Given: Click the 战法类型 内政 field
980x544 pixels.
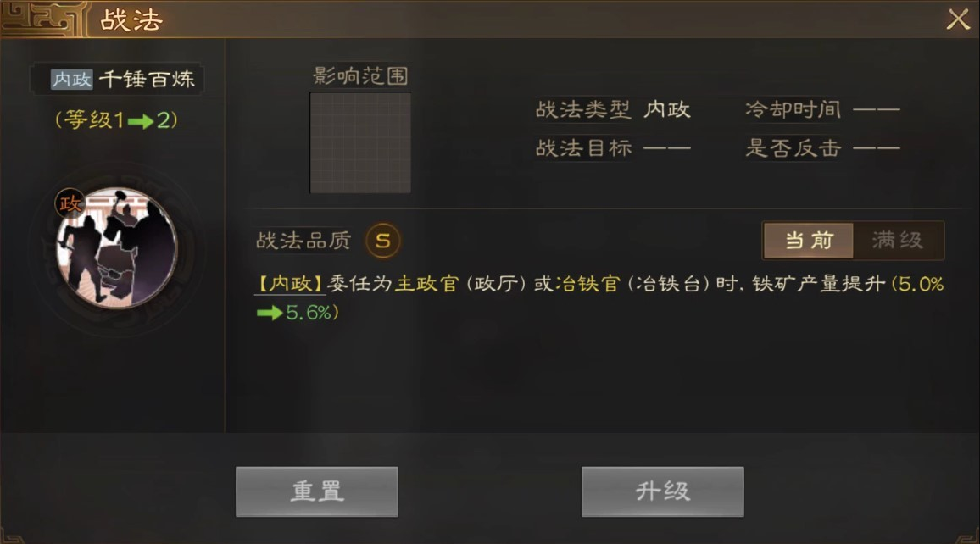Looking at the screenshot, I should pyautogui.click(x=613, y=110).
